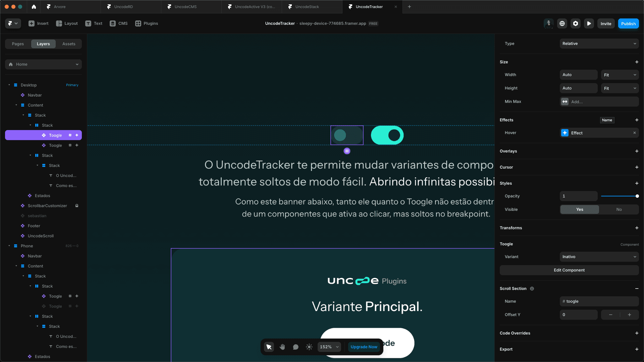Screen dimensions: 644x362
Task: Click the scroll section Name field toogle
Action: [599, 301]
